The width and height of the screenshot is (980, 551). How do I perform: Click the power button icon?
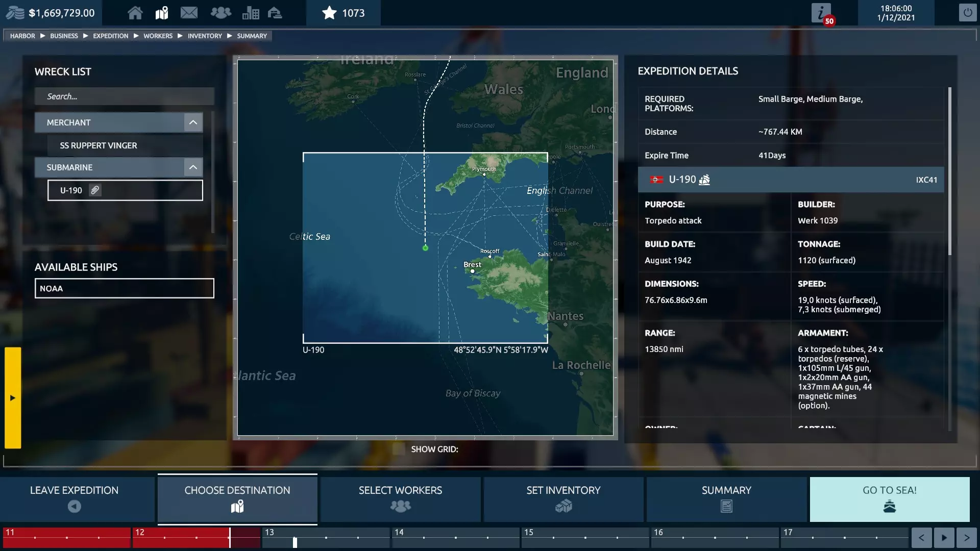point(967,13)
